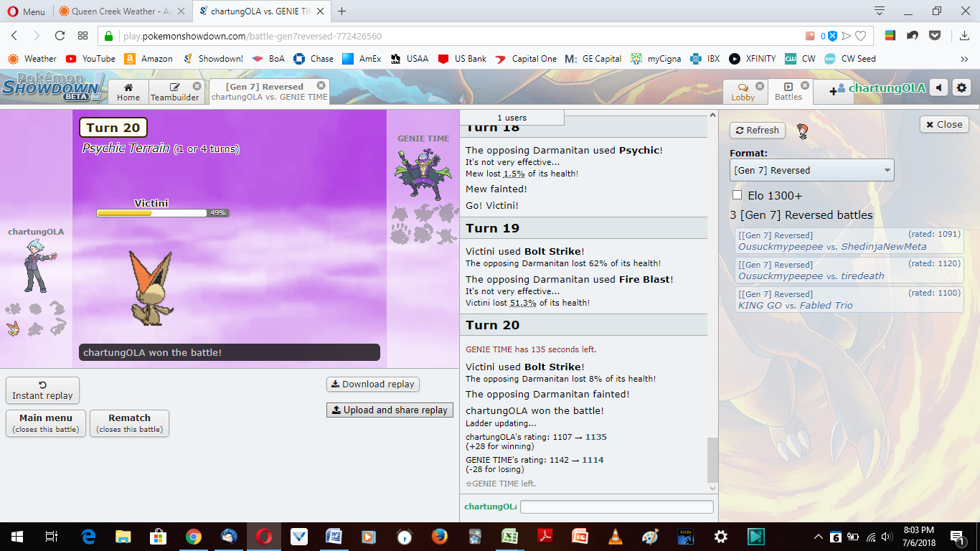This screenshot has width=980, height=551.
Task: Click the battle chat message input field
Action: (x=616, y=507)
